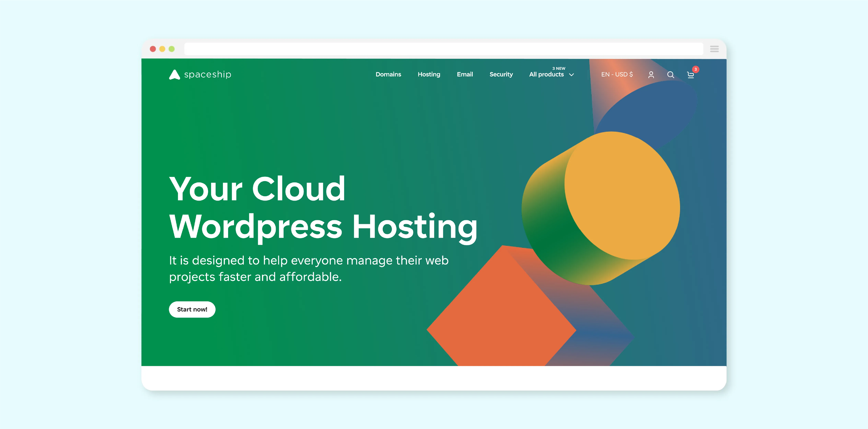Open the EN - USD currency selector
The height and width of the screenshot is (429, 868).
617,75
